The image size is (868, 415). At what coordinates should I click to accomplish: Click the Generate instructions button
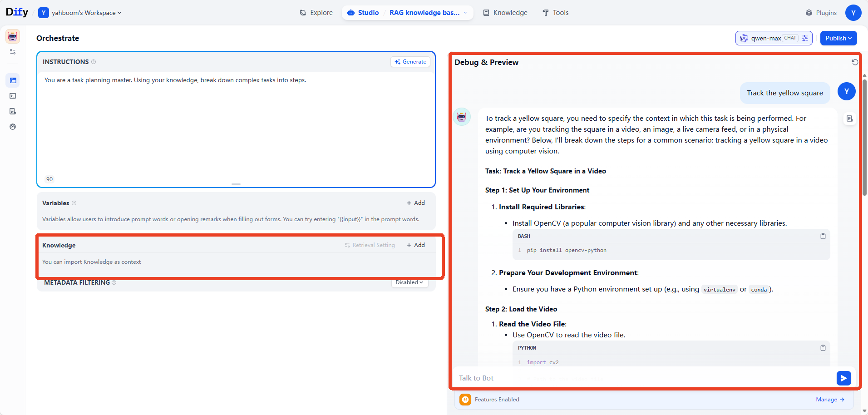click(x=410, y=62)
